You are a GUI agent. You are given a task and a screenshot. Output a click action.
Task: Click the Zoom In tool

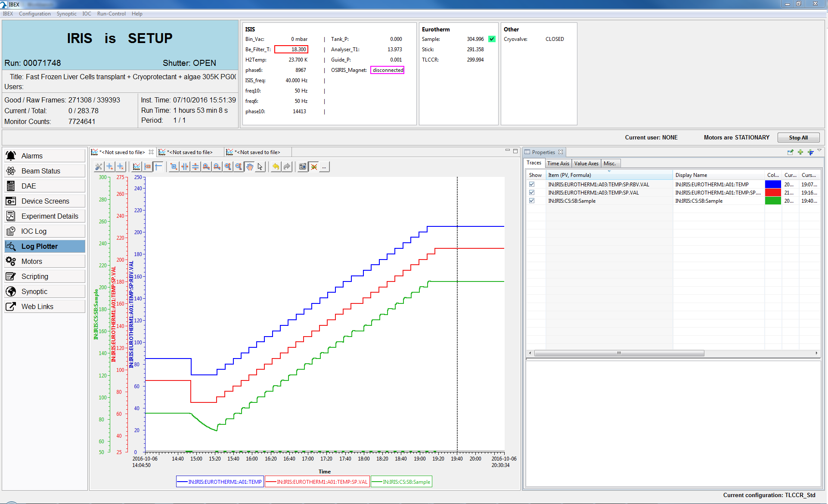point(207,167)
